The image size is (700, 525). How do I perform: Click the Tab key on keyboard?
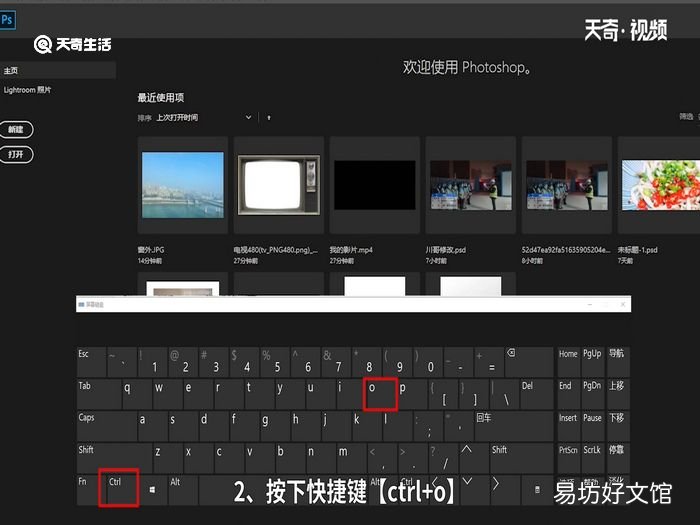(99, 394)
